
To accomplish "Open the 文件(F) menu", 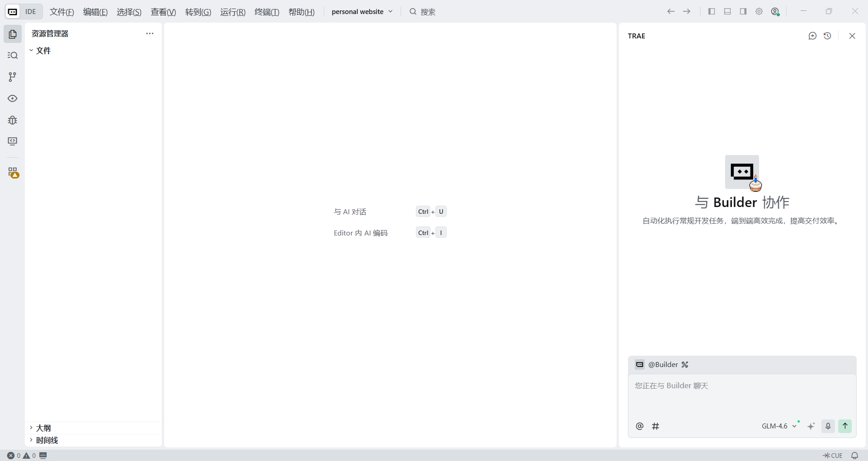I will click(x=61, y=12).
